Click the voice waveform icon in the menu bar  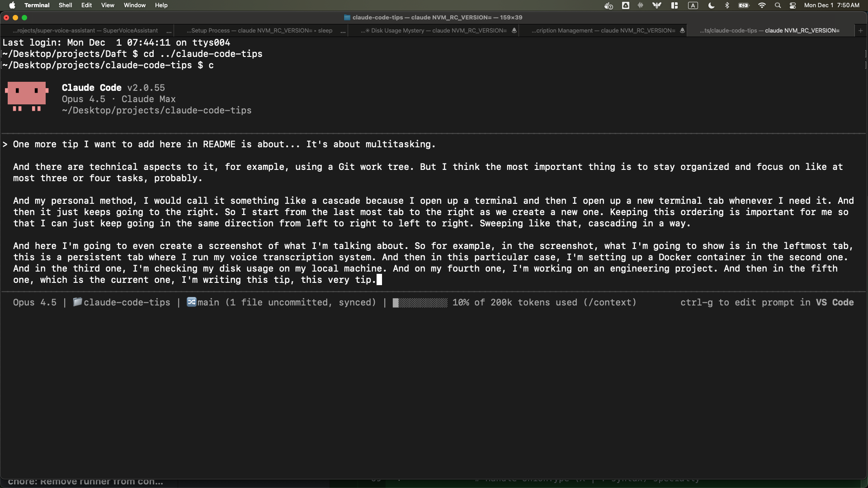(640, 5)
